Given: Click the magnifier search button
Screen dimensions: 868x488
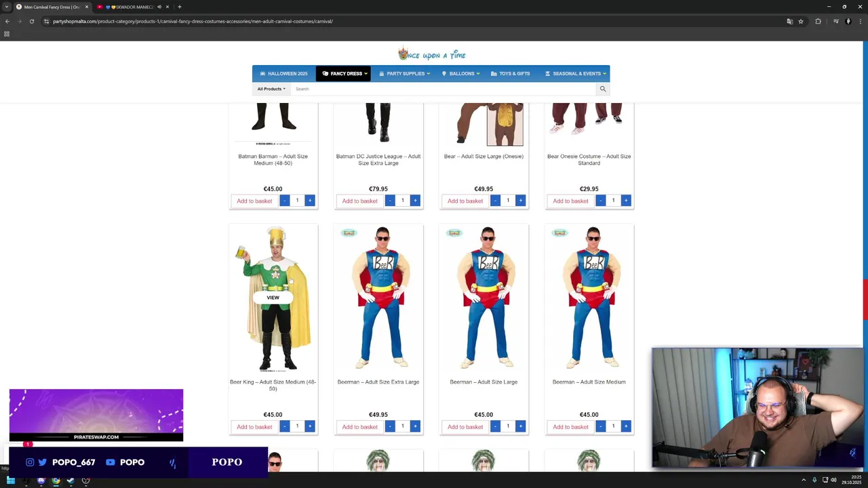Looking at the screenshot, I should pos(602,89).
